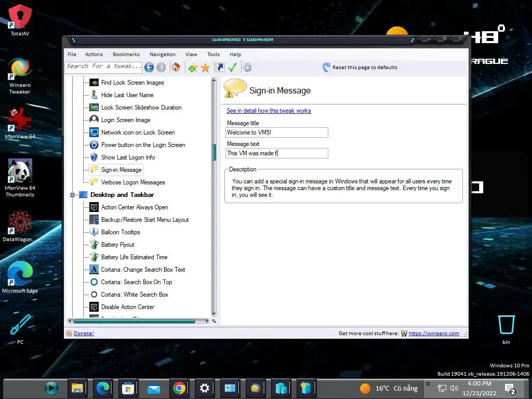Open the https://winaero.com link

pos(434,333)
